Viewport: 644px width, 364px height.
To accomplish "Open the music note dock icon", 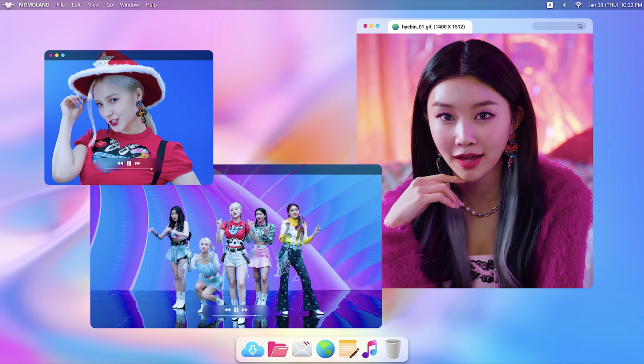I will click(x=370, y=349).
